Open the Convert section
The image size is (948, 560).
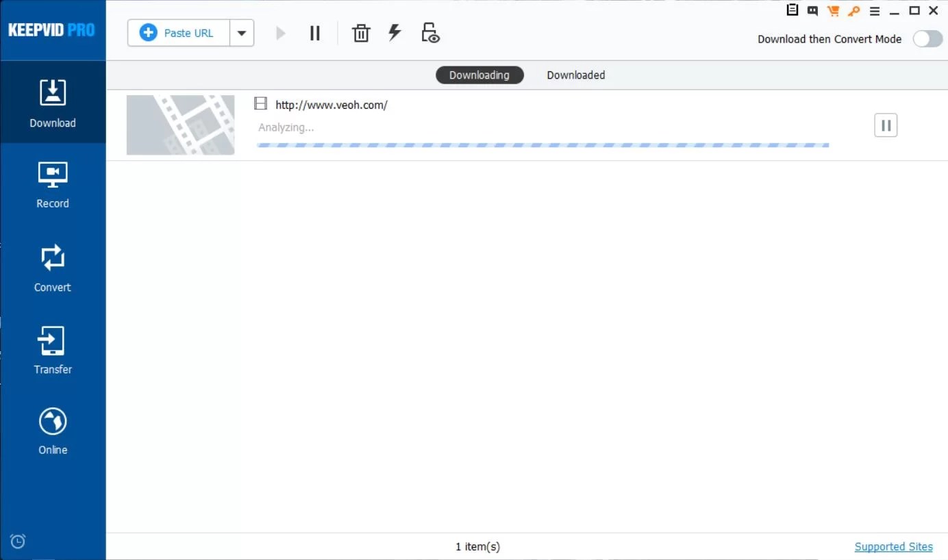click(x=53, y=268)
